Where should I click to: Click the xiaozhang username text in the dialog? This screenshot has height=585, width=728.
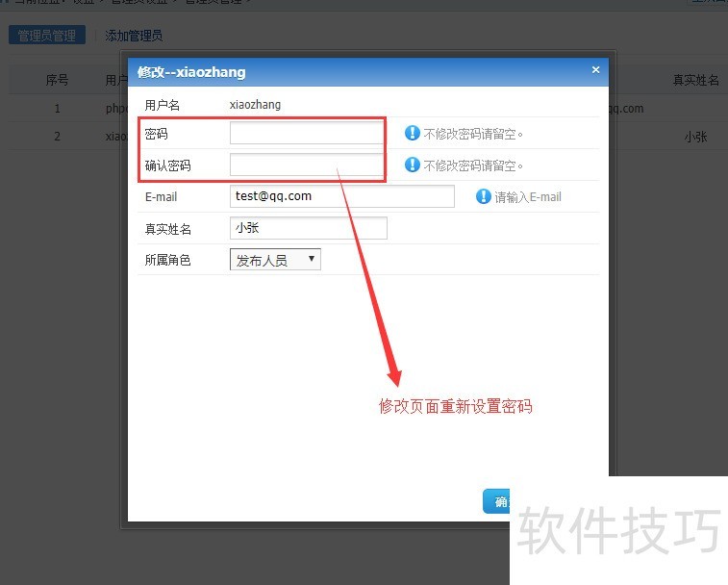click(255, 104)
